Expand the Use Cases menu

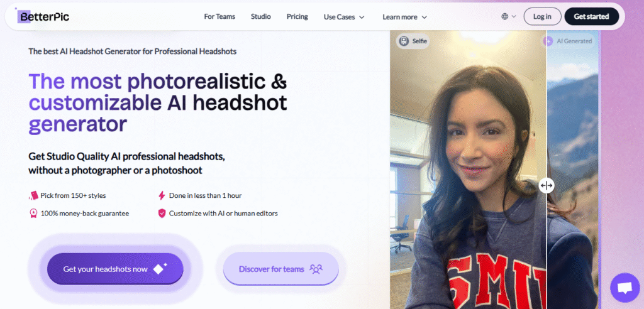coord(343,17)
